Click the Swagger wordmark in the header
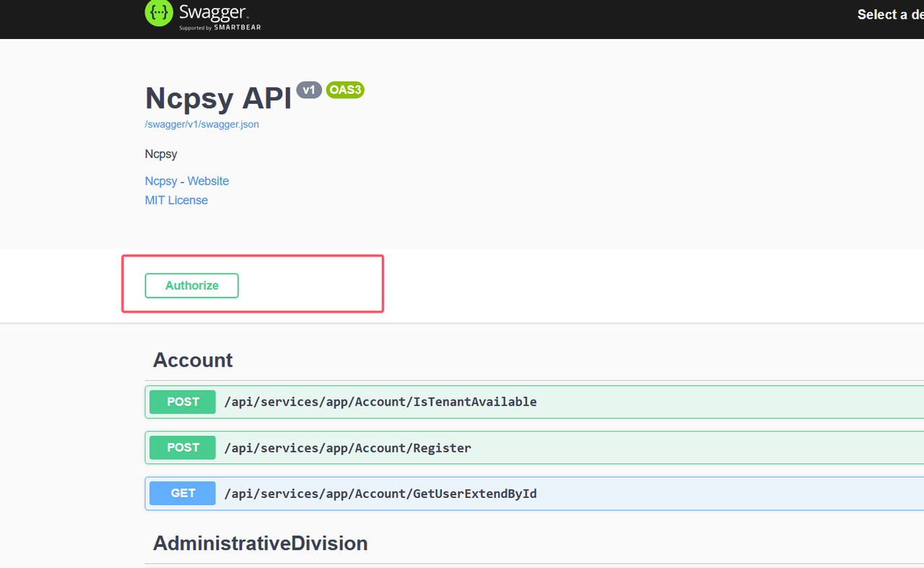The width and height of the screenshot is (924, 568). [x=212, y=13]
